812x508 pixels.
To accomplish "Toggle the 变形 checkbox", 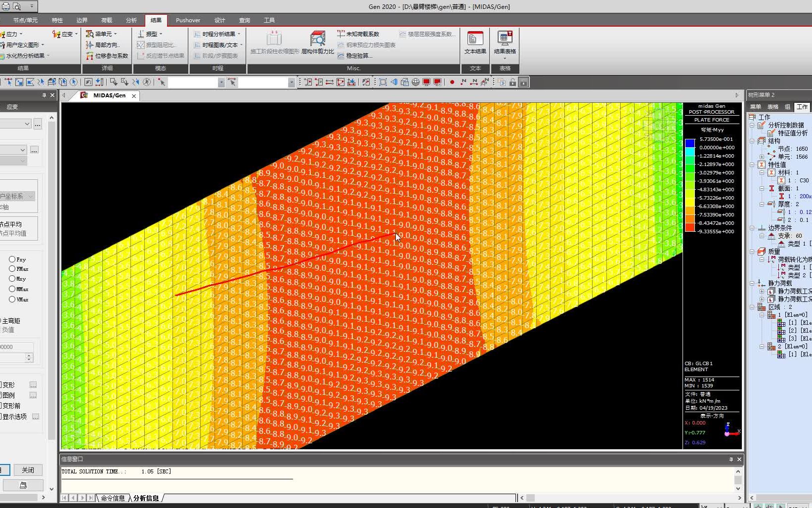I will pos(1,385).
